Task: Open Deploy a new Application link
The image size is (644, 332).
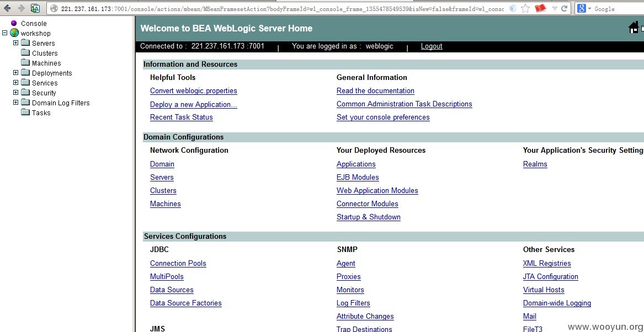Action: click(x=194, y=104)
